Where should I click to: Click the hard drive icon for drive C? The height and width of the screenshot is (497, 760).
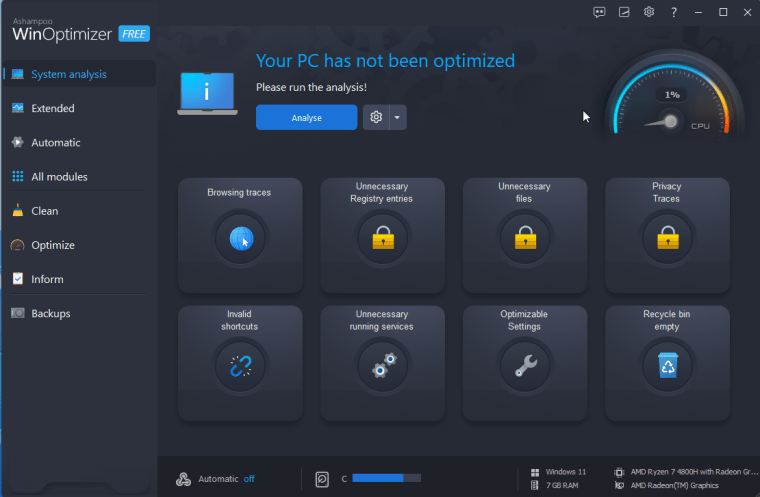322,479
